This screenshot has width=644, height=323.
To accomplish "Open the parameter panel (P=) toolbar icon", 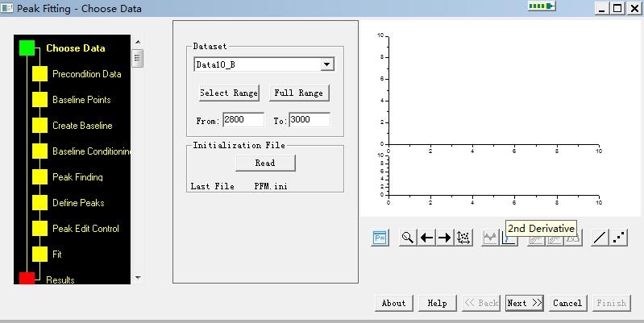I will [380, 238].
